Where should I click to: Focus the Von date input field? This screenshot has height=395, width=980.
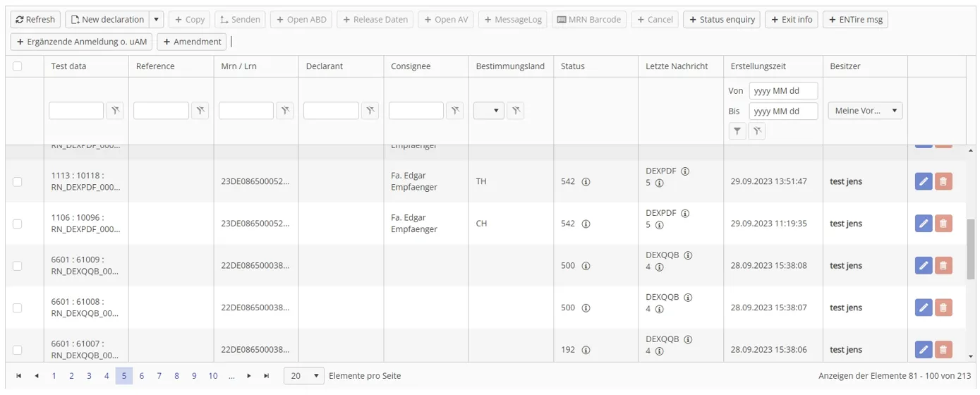[x=783, y=91]
